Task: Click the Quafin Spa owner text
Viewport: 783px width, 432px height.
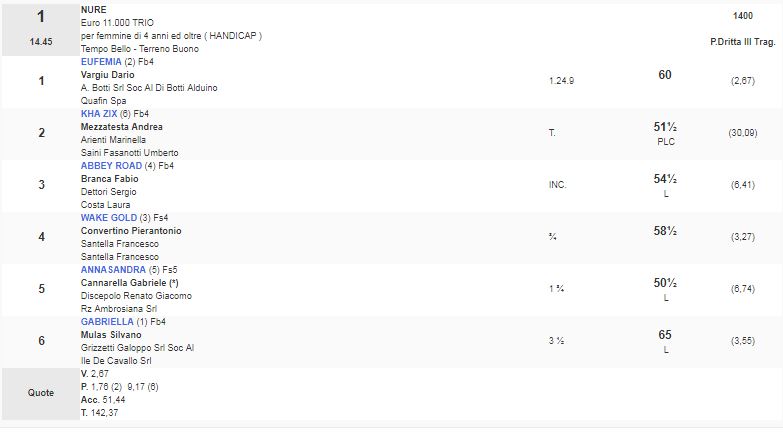Action: click(x=103, y=101)
